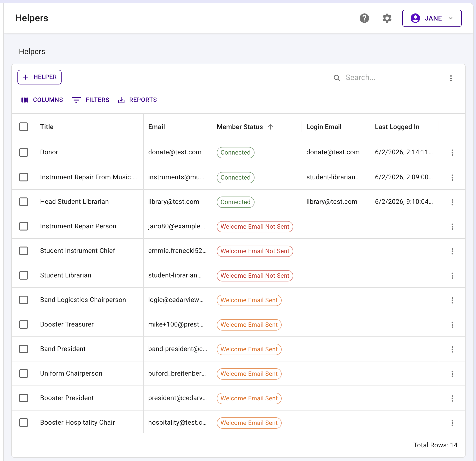Click Member Status ascending sort arrow
Screen dimensions: 476x461
tap(271, 126)
